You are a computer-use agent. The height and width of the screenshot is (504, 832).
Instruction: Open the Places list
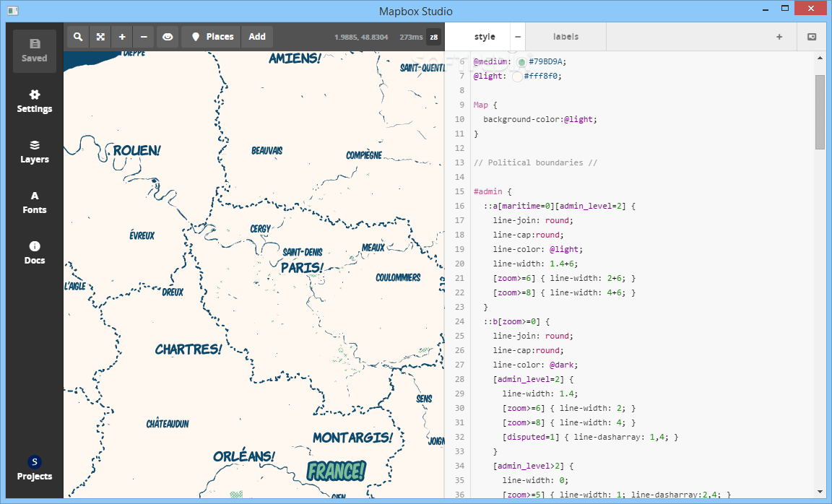(x=211, y=37)
